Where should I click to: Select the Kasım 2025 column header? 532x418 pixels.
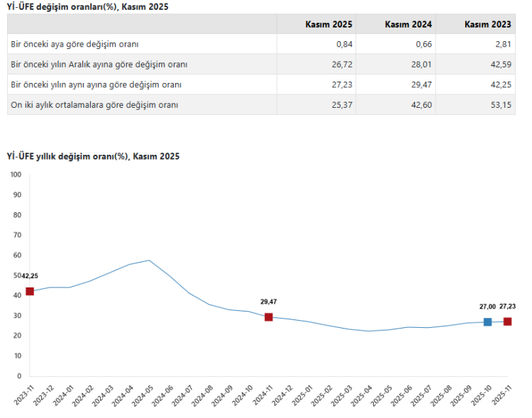pyautogui.click(x=328, y=24)
